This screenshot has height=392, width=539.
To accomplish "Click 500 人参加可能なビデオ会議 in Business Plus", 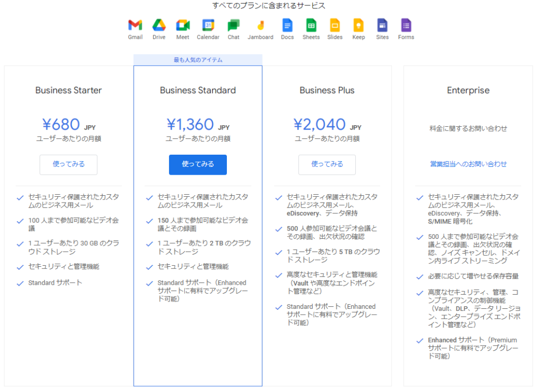I will pos(332,232).
